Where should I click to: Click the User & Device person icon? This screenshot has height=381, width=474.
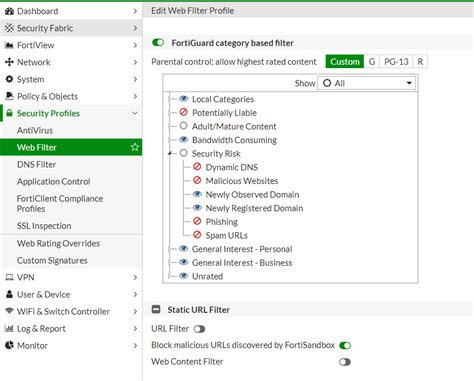point(9,294)
